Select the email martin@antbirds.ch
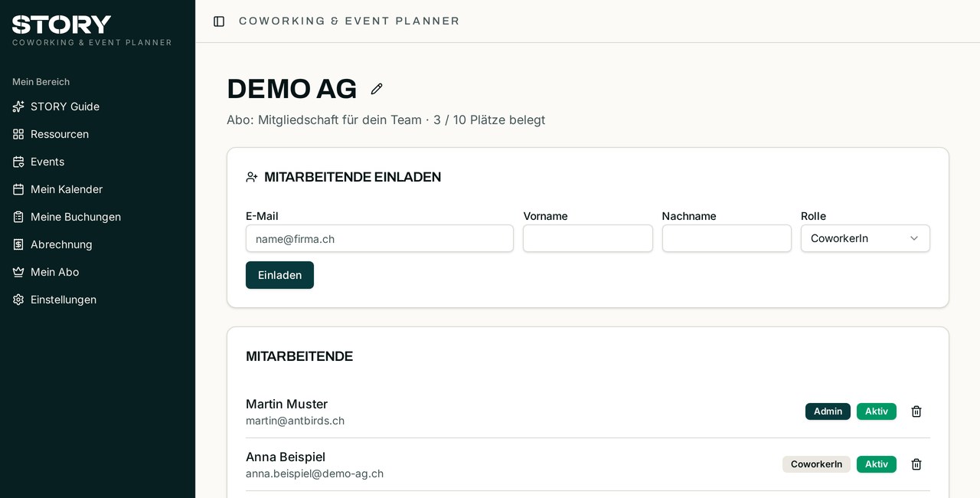980x498 pixels. coord(295,421)
